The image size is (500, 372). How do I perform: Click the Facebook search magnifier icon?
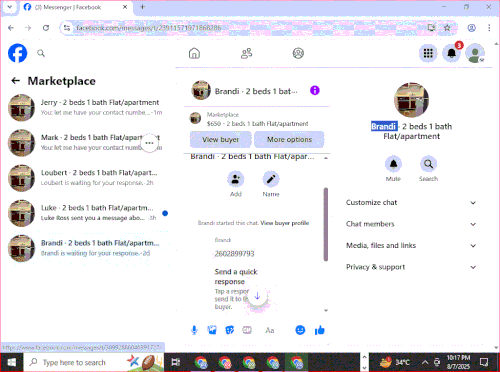click(x=41, y=53)
